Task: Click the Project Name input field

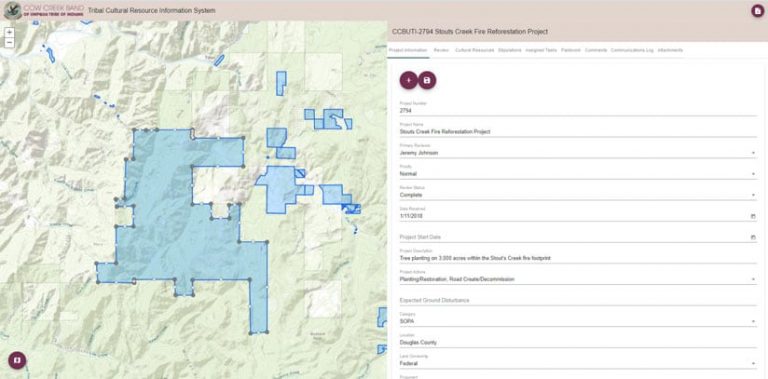Action: 578,132
